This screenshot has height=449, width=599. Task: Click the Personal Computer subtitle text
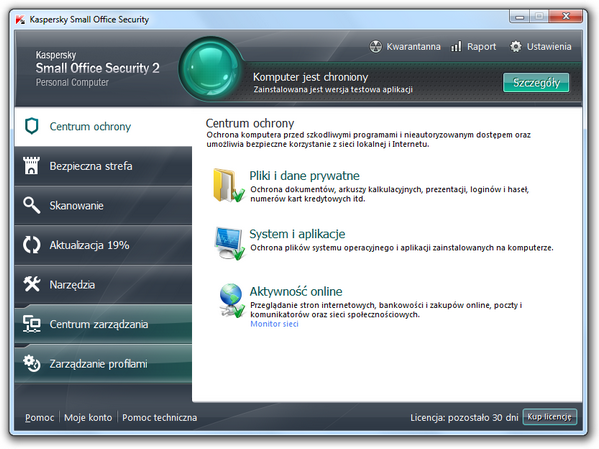pos(72,83)
